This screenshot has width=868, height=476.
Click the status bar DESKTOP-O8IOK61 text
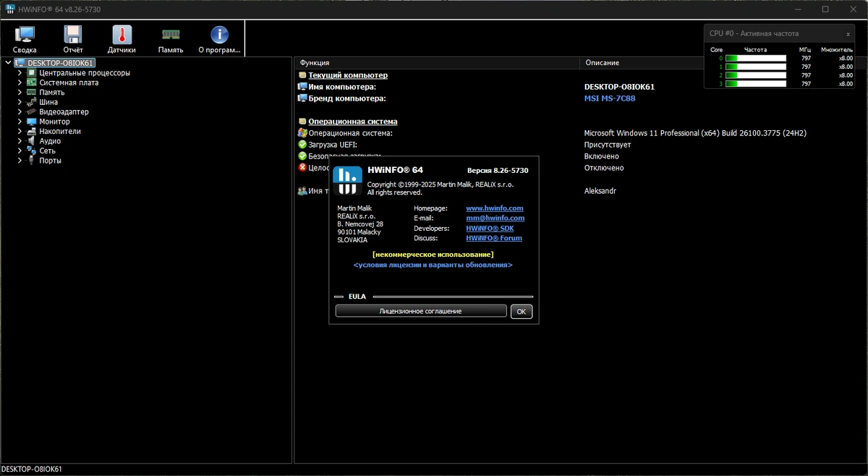(31, 469)
